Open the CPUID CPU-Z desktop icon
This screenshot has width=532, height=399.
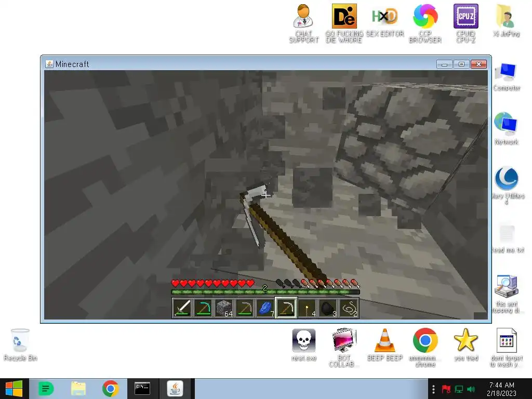(465, 23)
